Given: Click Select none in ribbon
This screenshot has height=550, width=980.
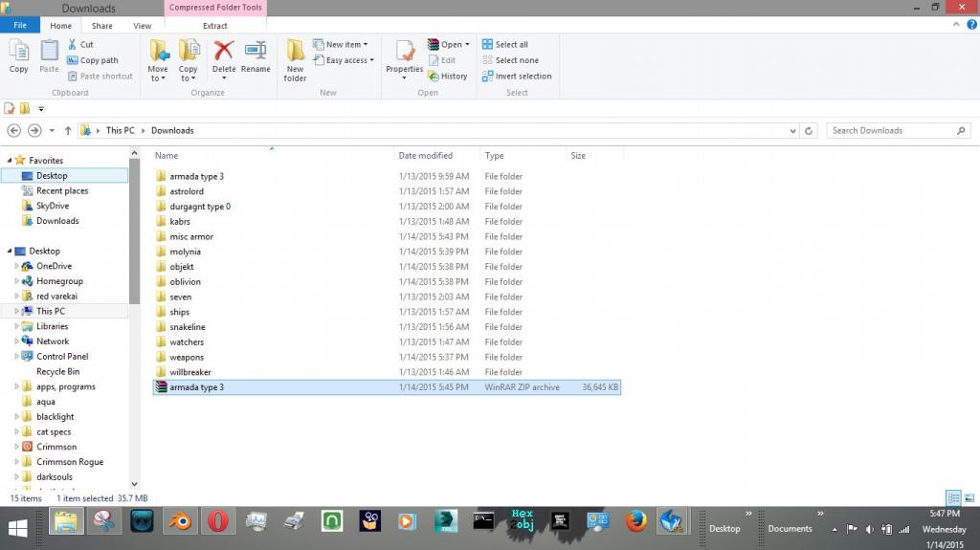Looking at the screenshot, I should click(x=511, y=60).
